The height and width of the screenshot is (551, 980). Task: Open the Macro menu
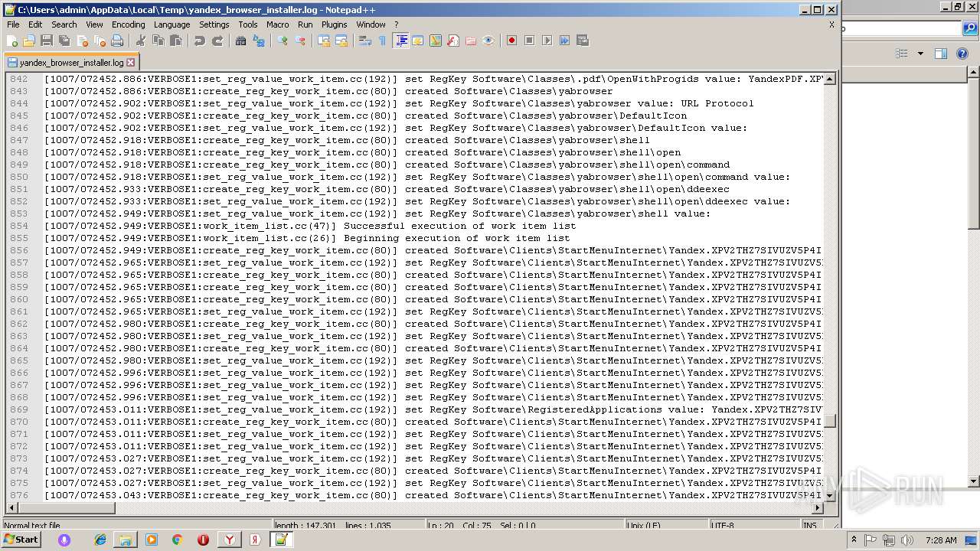[x=278, y=24]
